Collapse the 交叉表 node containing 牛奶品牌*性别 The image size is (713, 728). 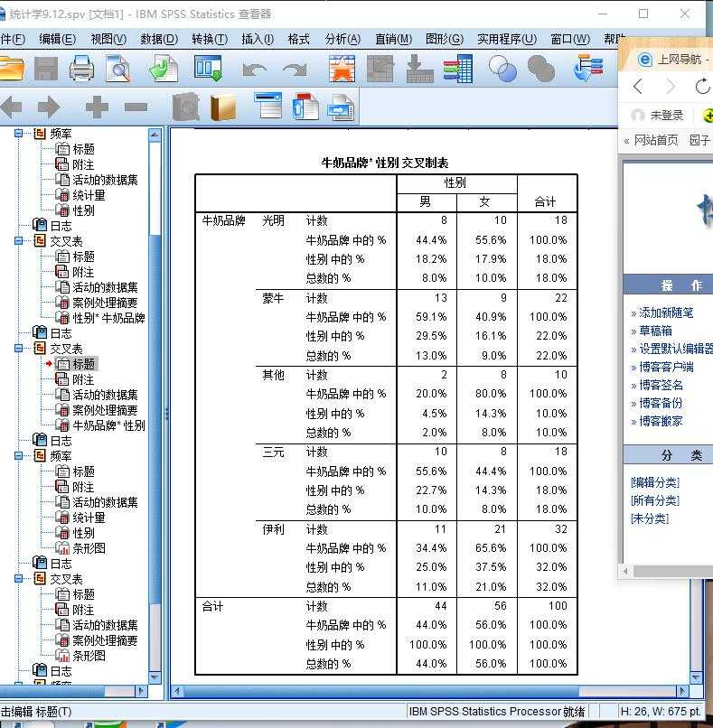pos(19,349)
